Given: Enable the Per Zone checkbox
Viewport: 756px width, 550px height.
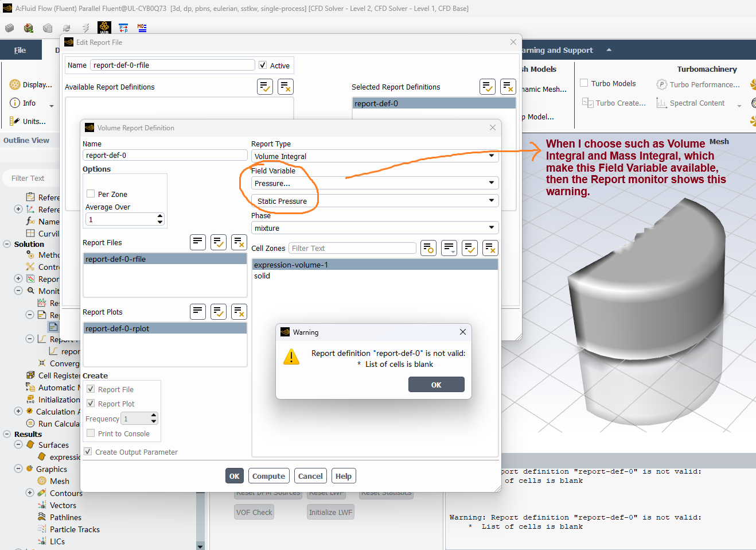Looking at the screenshot, I should click(91, 194).
